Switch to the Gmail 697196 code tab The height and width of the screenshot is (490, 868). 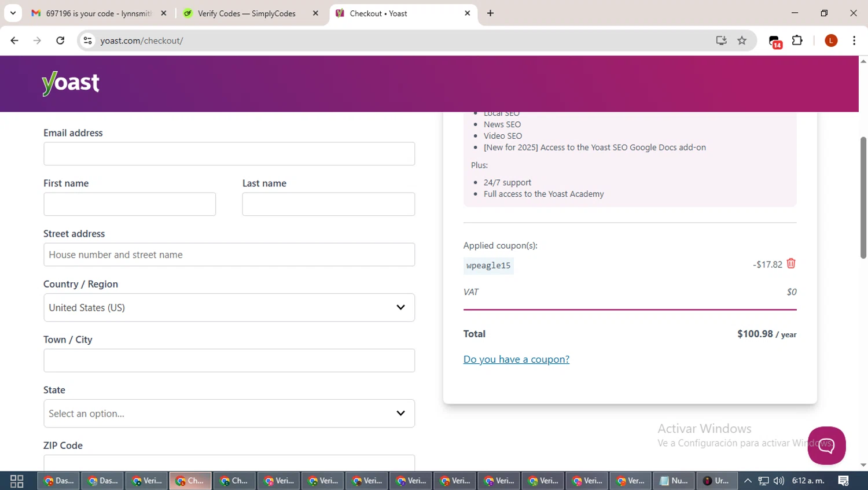(98, 13)
